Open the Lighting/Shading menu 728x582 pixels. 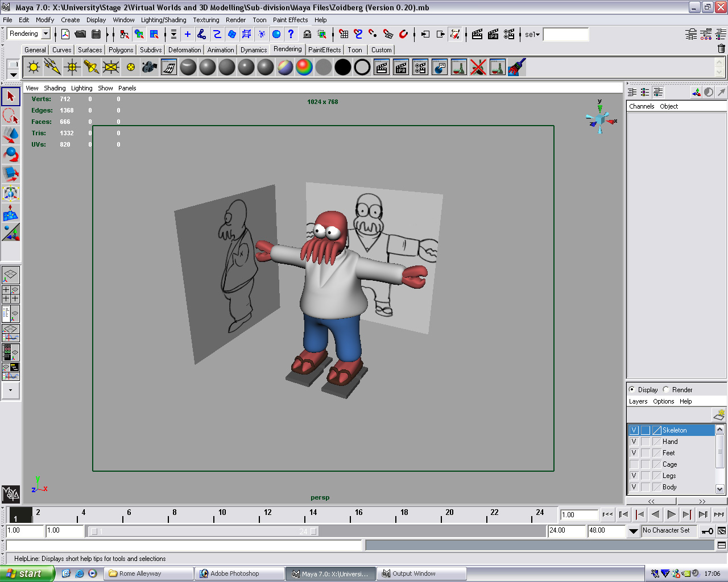pos(164,20)
